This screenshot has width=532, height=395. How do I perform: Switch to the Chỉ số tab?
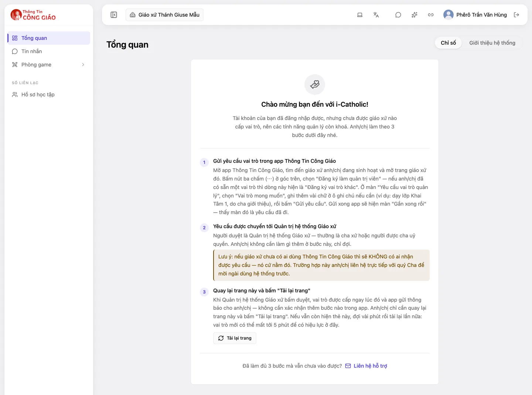[x=449, y=43]
